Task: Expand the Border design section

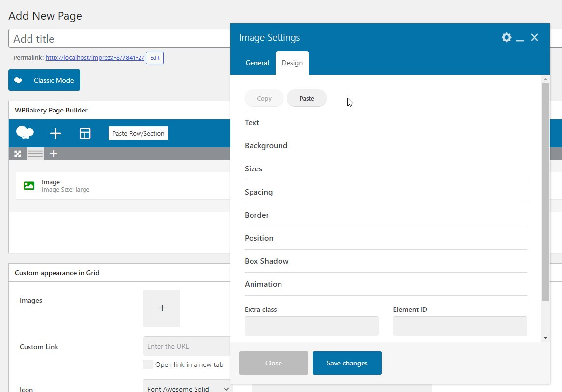Action: [x=386, y=215]
